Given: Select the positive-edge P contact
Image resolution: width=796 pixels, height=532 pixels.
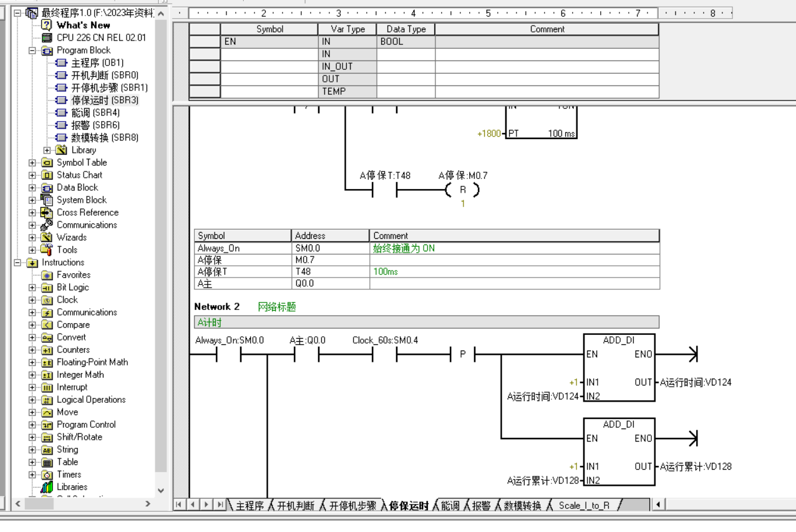Looking at the screenshot, I should [462, 355].
